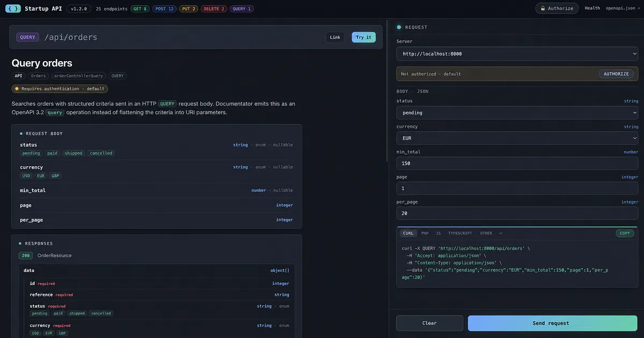Click the min_total input field
Image resolution: width=644 pixels, height=338 pixels.
pos(517,163)
